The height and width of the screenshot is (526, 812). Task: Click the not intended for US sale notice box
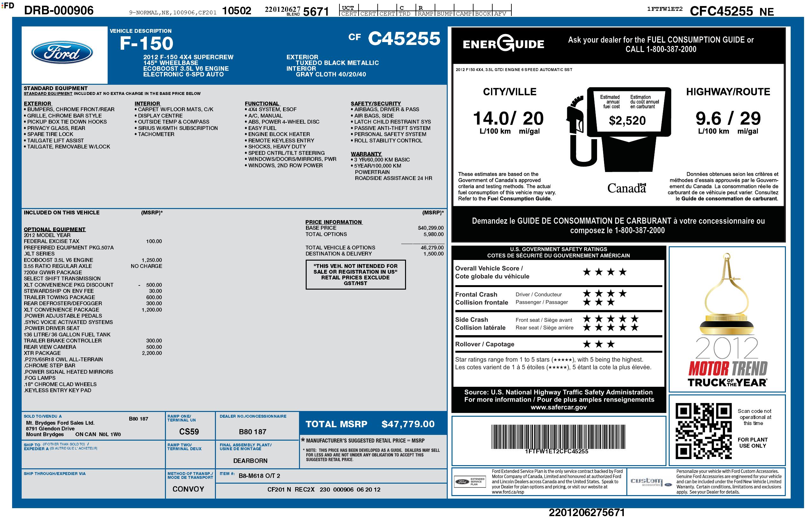[x=355, y=274]
